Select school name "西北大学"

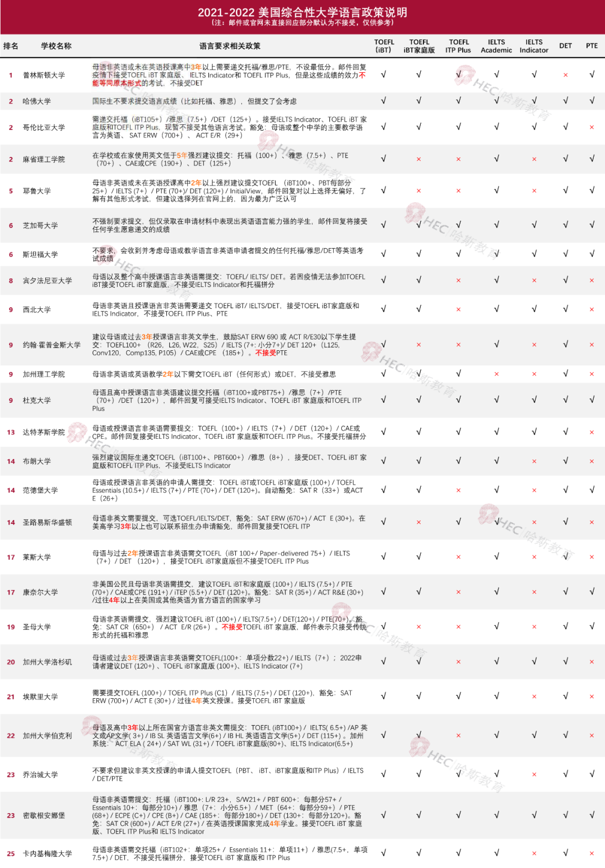[x=36, y=309]
